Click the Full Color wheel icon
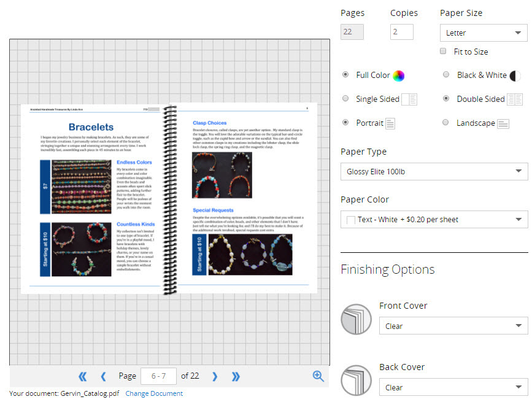This screenshot has width=532, height=402. (x=399, y=75)
